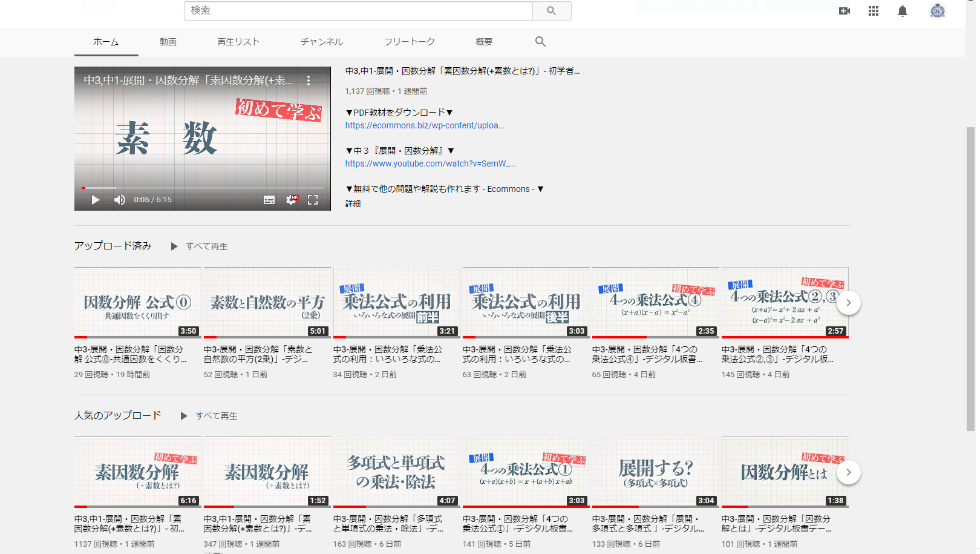
Task: Open the create video camera icon
Action: (x=844, y=11)
